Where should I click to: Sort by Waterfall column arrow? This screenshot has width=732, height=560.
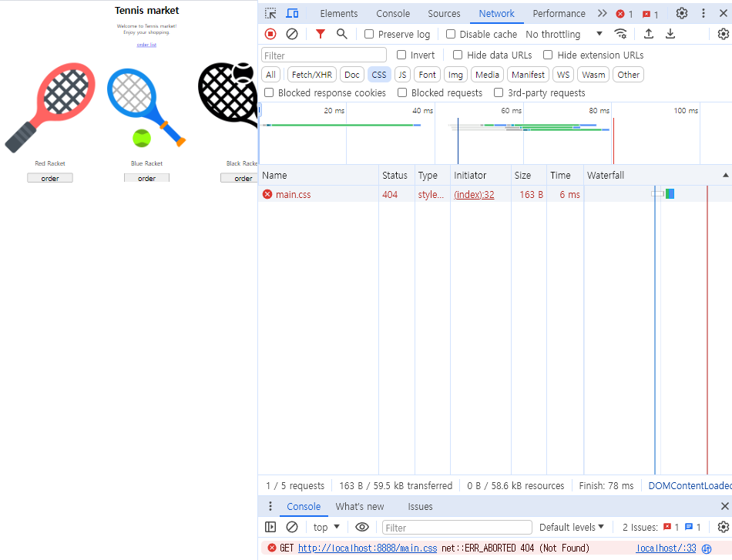[x=725, y=176]
